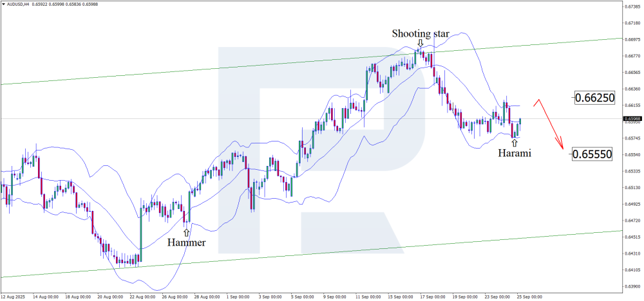Click the 17 Sep 00:00 date label

point(432,297)
